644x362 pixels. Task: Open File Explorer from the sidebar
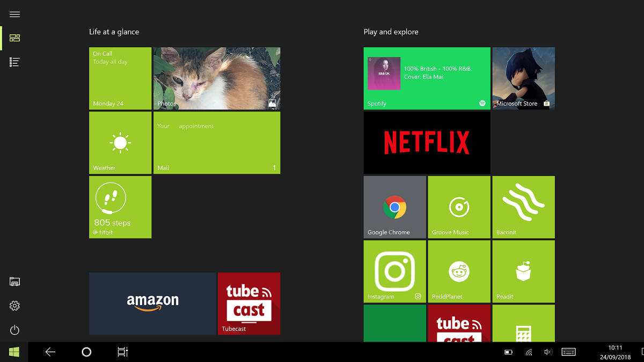point(14,282)
